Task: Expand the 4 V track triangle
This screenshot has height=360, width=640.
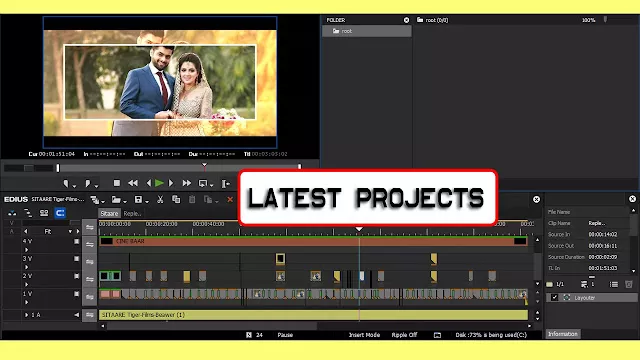Action: (27, 250)
